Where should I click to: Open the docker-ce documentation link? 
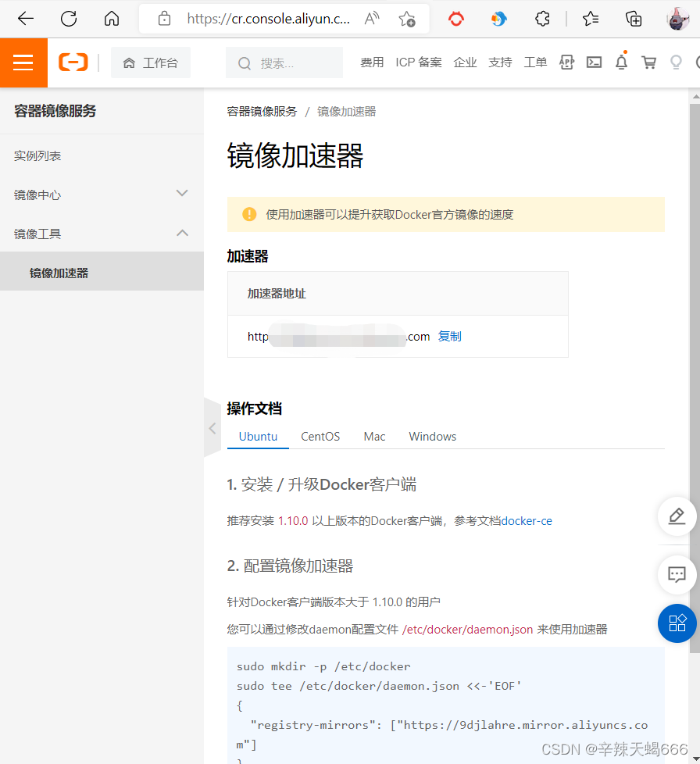(527, 521)
